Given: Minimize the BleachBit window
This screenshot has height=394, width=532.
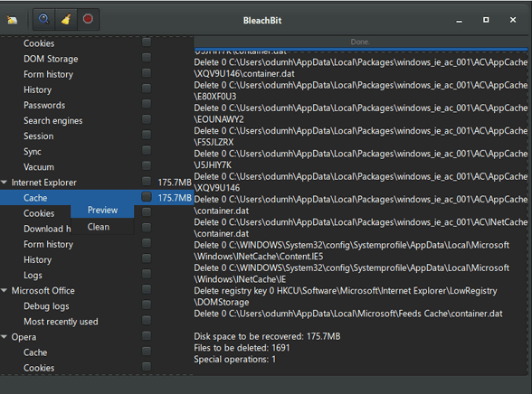Looking at the screenshot, I should [x=459, y=21].
